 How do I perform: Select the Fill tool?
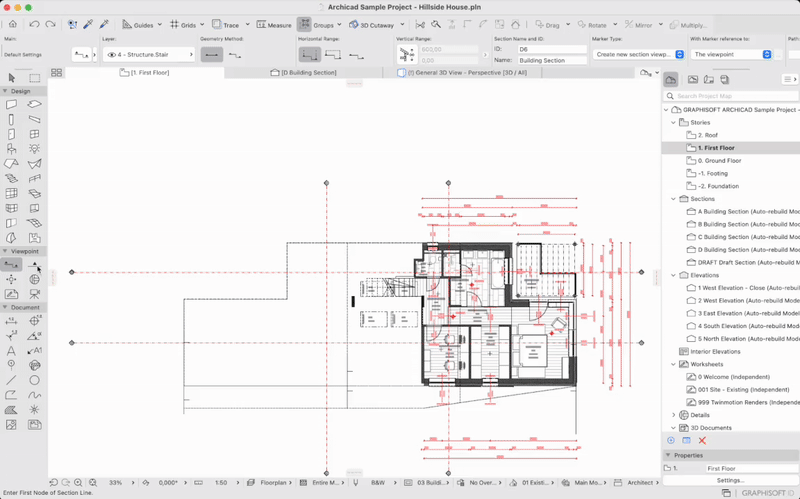coord(11,410)
